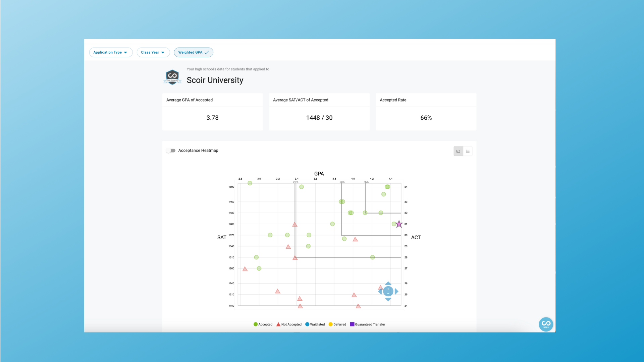Click the Average GPA of Accepted metric card
This screenshot has width=644, height=362.
[x=212, y=112]
